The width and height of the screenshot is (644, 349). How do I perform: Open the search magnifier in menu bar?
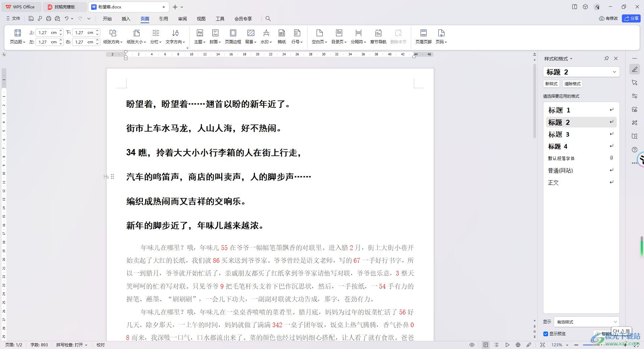pos(268,18)
